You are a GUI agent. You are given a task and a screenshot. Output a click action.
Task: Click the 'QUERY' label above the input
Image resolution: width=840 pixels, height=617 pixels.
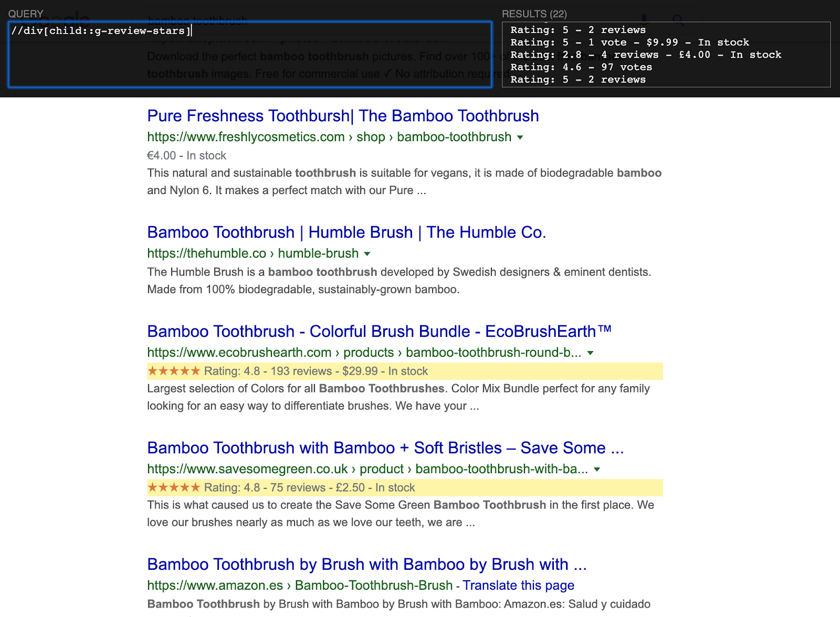pyautogui.click(x=26, y=14)
